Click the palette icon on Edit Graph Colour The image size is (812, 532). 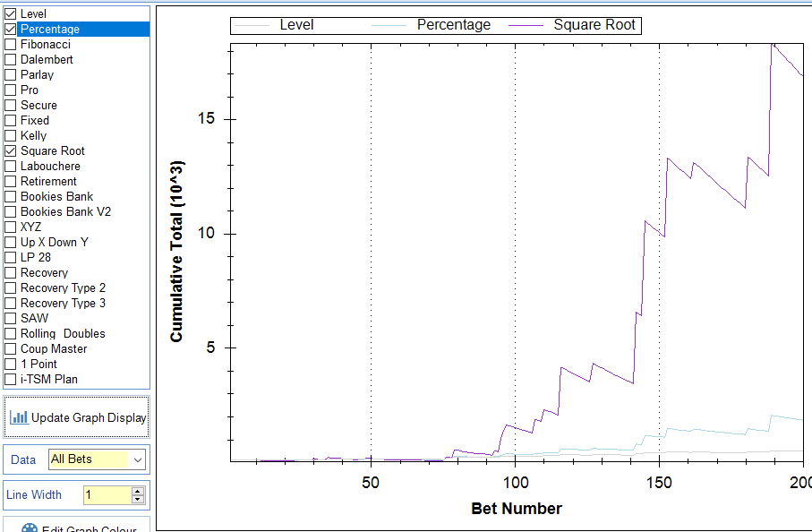click(30, 528)
